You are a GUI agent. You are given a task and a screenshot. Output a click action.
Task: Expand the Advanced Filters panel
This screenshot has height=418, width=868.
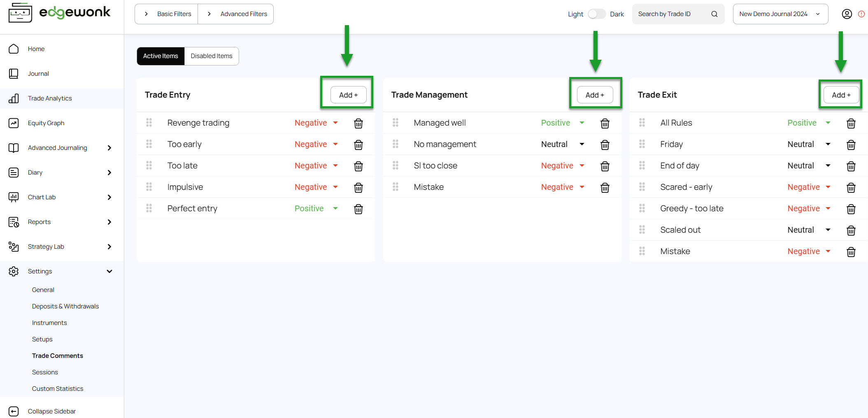tap(236, 14)
